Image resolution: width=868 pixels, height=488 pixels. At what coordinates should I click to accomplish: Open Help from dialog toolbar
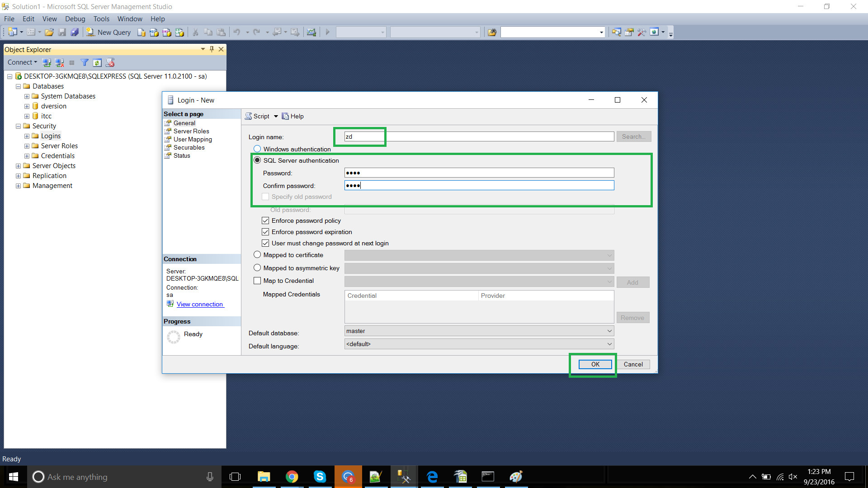coord(292,116)
